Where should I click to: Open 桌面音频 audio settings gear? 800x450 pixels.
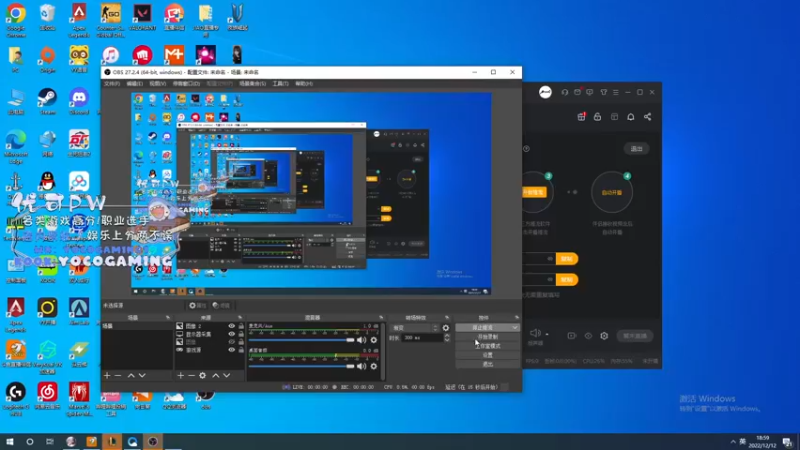pos(374,366)
